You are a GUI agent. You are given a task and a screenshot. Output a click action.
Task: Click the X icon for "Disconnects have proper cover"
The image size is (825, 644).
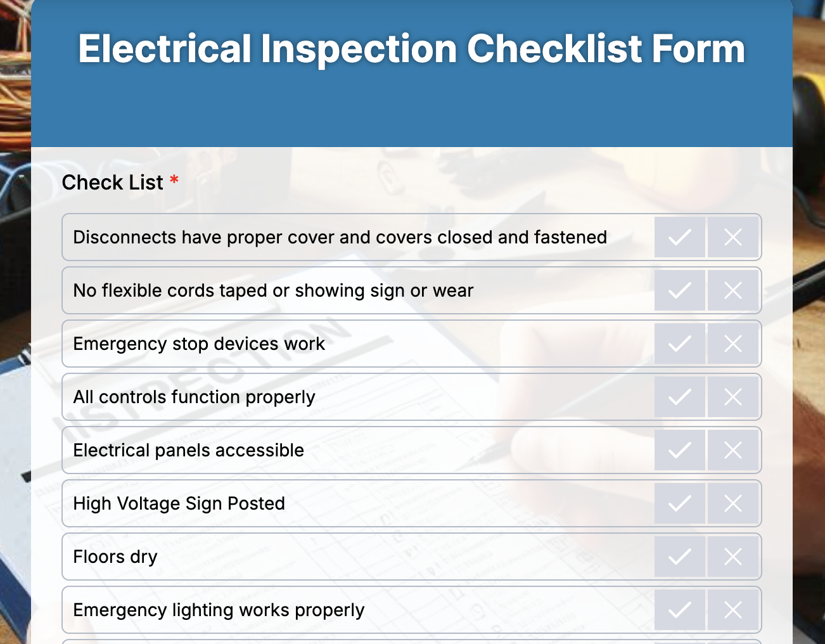(x=733, y=237)
